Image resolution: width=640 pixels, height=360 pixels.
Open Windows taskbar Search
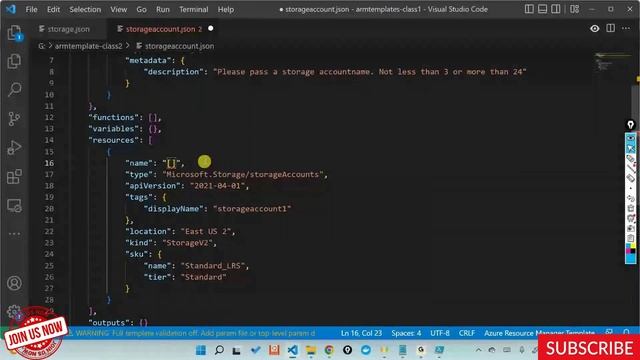(219, 350)
